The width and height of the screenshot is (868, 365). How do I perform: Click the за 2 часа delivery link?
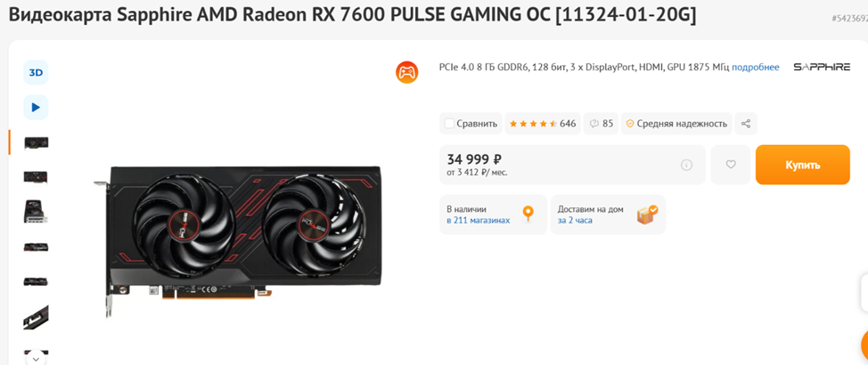[575, 220]
